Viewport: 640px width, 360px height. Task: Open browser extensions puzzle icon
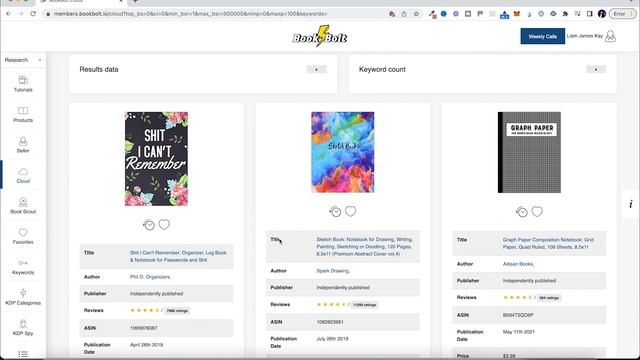565,14
